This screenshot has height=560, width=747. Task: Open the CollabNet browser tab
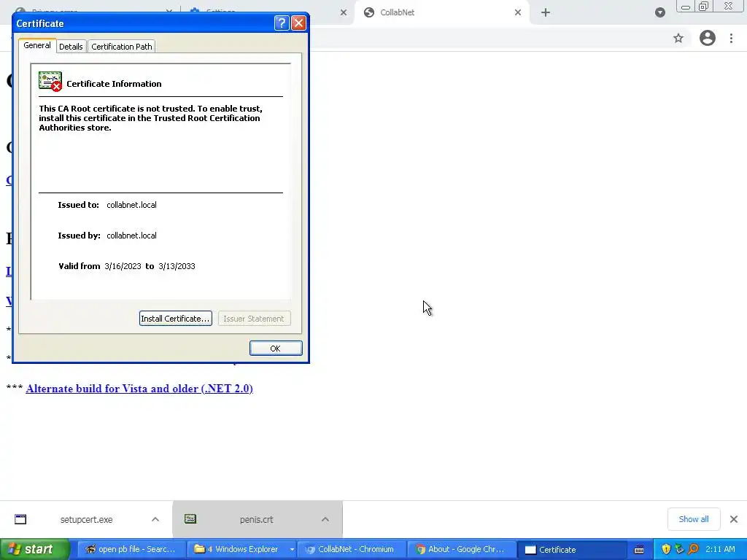coord(441,12)
